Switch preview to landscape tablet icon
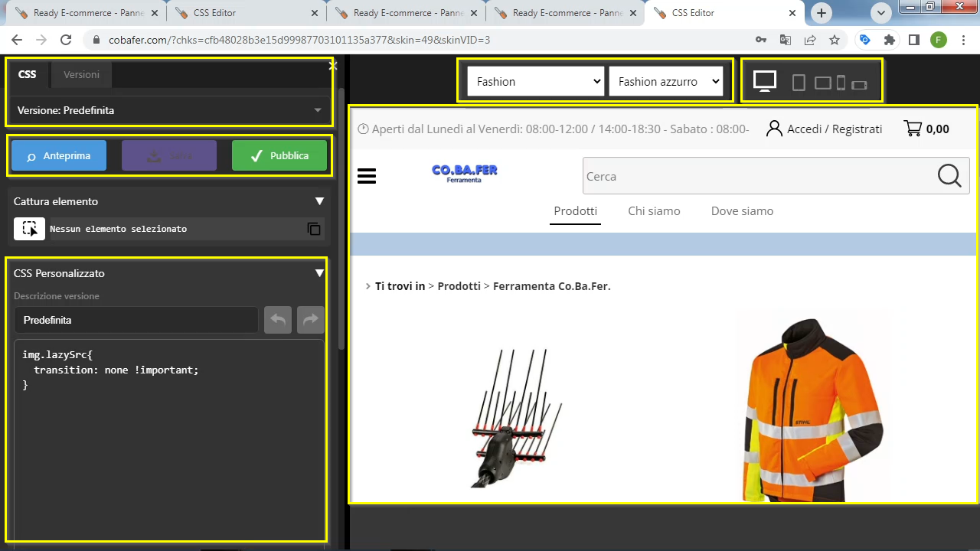980x551 pixels. 822,83
